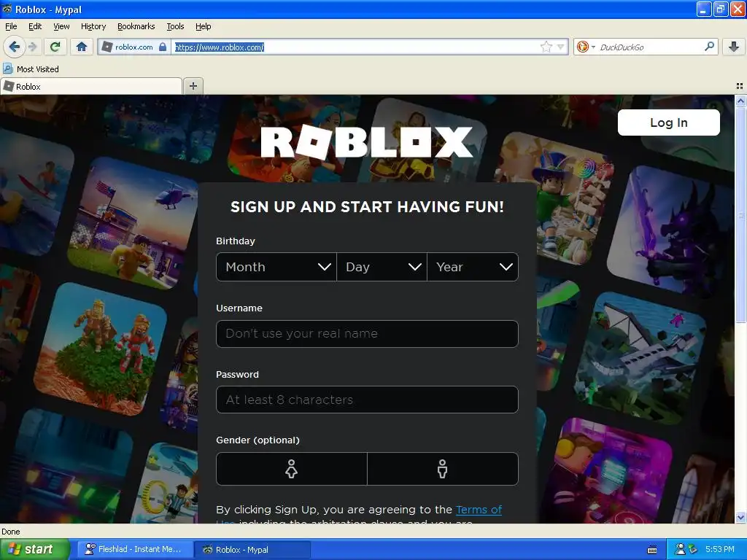Open the Tools menu

click(x=175, y=27)
